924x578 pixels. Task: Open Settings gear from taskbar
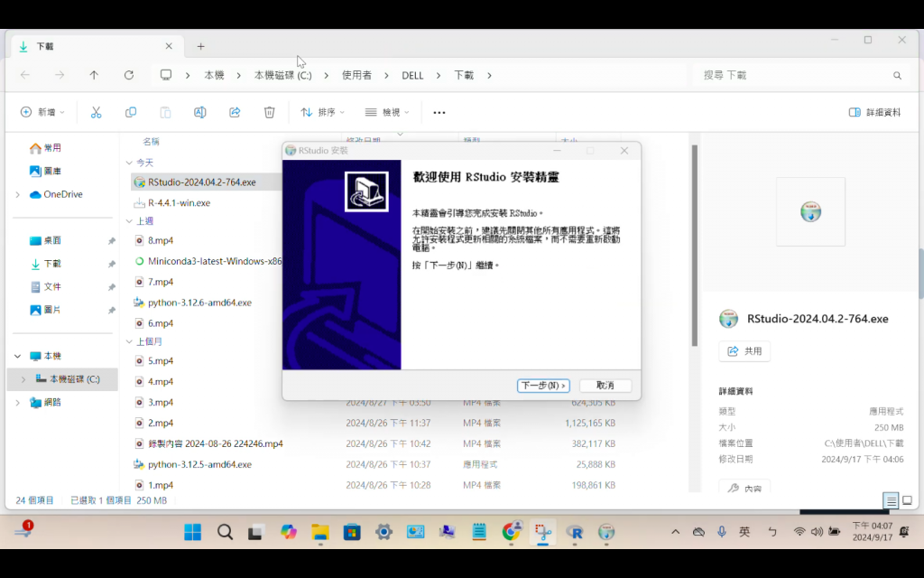coord(383,532)
